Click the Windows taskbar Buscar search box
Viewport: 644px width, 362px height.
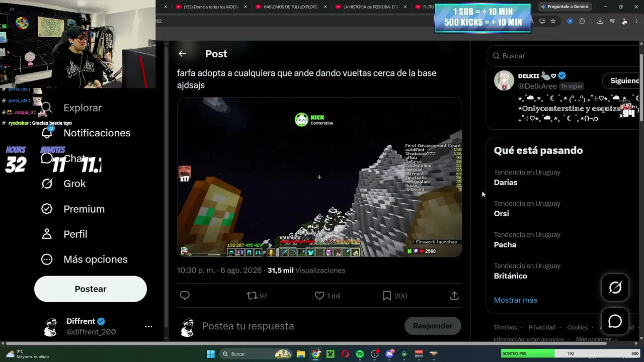256,354
